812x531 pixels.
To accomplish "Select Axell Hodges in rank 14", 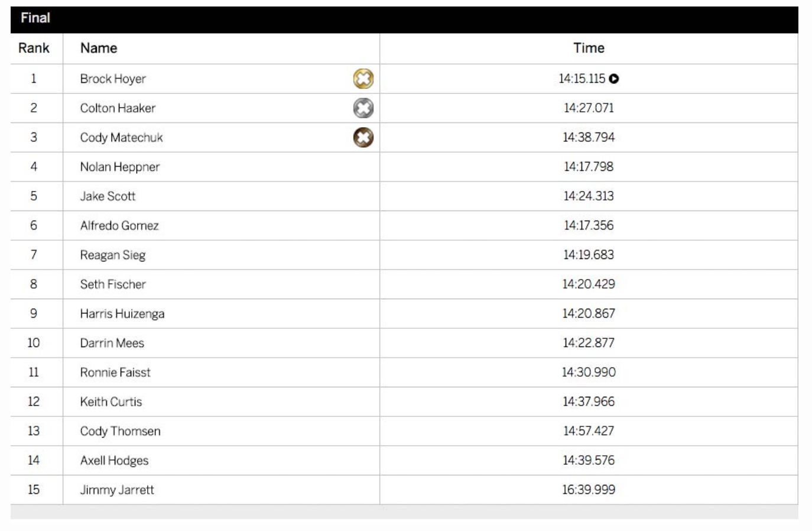I will point(114,461).
